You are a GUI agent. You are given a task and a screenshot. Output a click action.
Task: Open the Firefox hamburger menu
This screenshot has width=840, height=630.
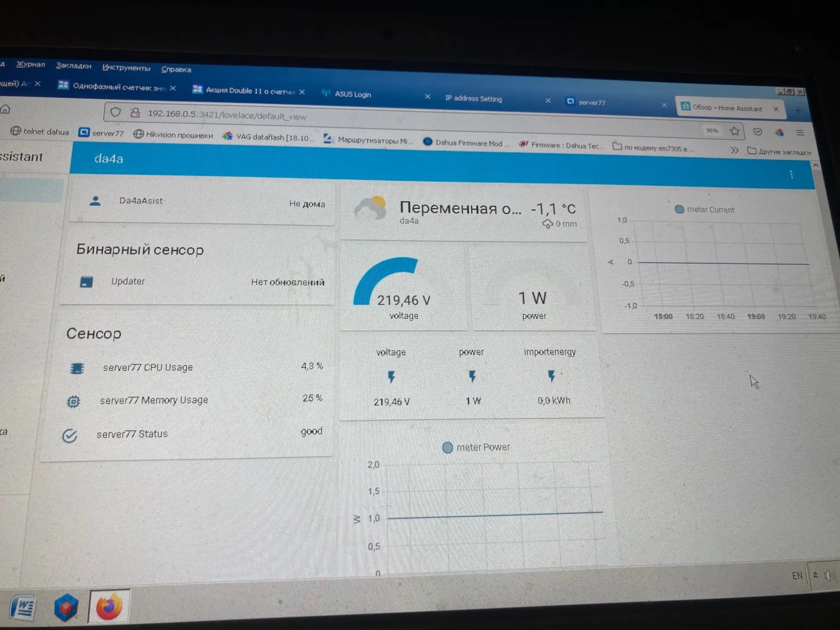pos(800,133)
